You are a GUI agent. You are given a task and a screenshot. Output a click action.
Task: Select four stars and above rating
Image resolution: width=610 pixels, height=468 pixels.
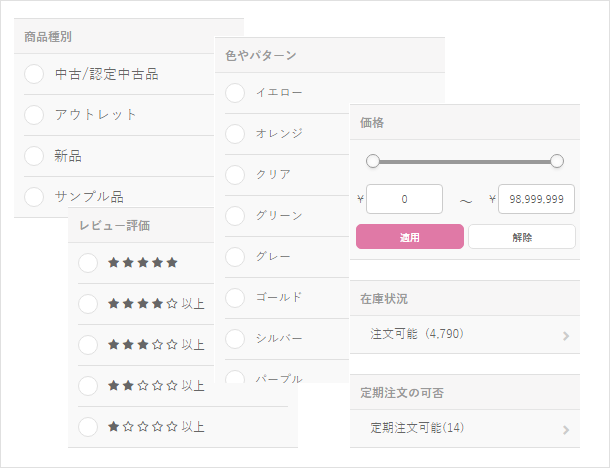point(88,304)
